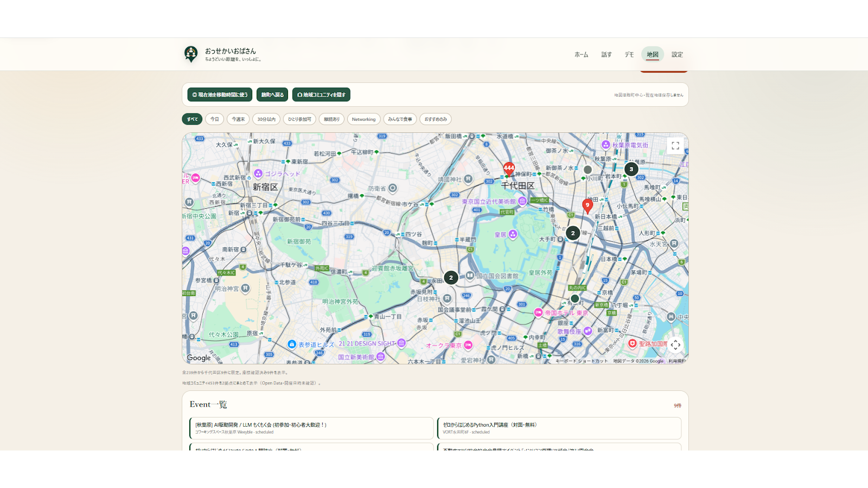Open the Google logo link on map
The image size is (868, 488).
click(199, 358)
